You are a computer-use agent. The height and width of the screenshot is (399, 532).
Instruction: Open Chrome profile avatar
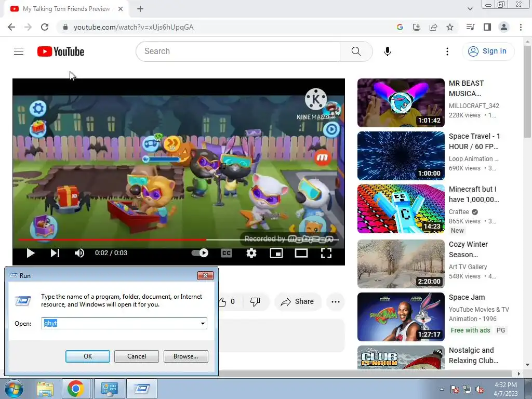pyautogui.click(x=504, y=27)
